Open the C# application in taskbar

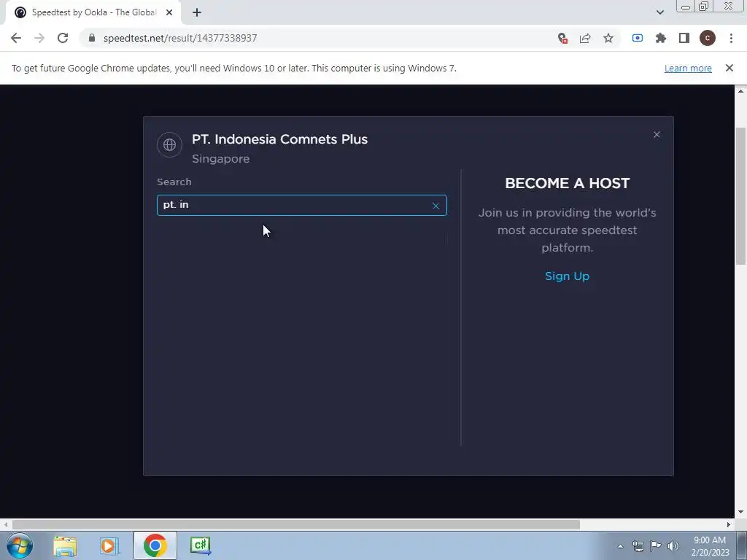pyautogui.click(x=201, y=545)
